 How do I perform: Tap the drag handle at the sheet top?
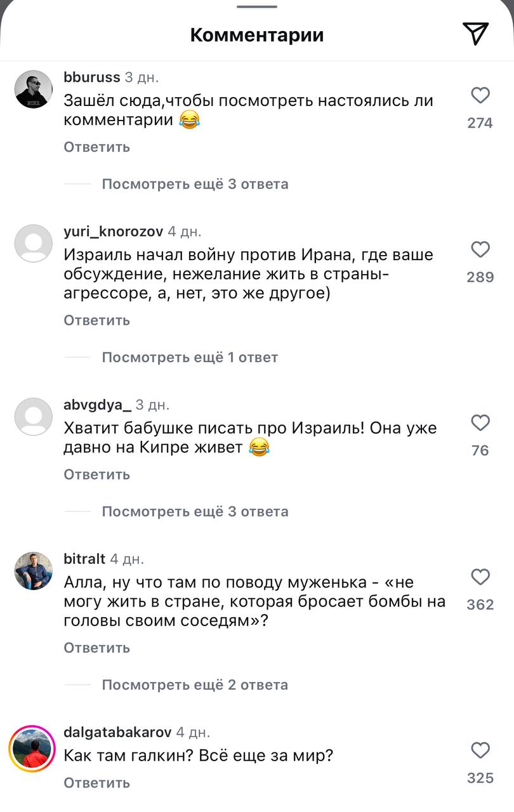(x=257, y=6)
